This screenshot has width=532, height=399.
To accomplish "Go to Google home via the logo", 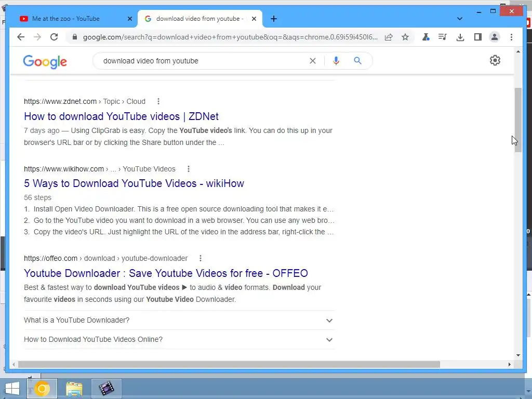I will click(x=45, y=62).
